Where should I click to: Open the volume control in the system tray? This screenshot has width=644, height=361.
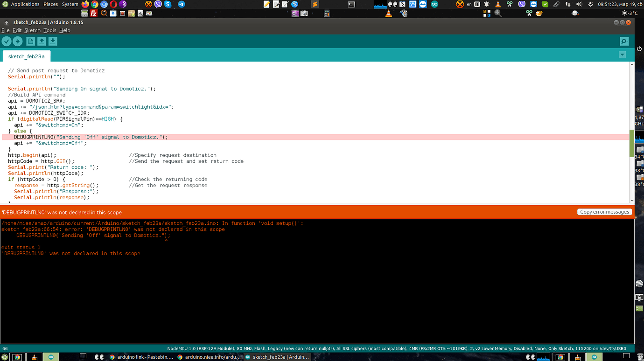(x=579, y=4)
